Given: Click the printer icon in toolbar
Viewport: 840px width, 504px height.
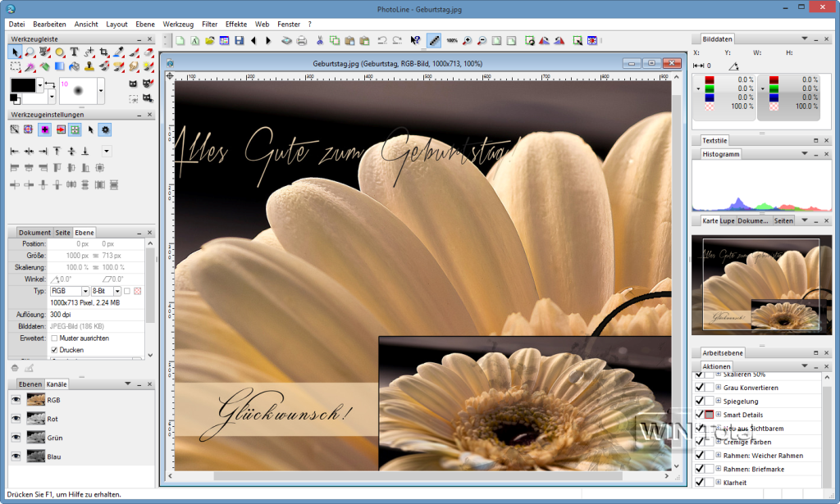Looking at the screenshot, I should pyautogui.click(x=302, y=41).
